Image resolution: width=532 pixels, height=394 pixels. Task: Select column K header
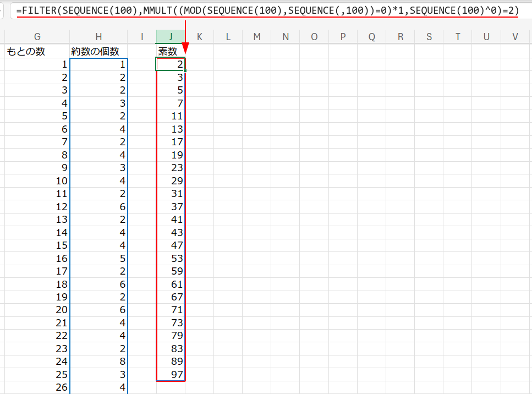click(199, 36)
